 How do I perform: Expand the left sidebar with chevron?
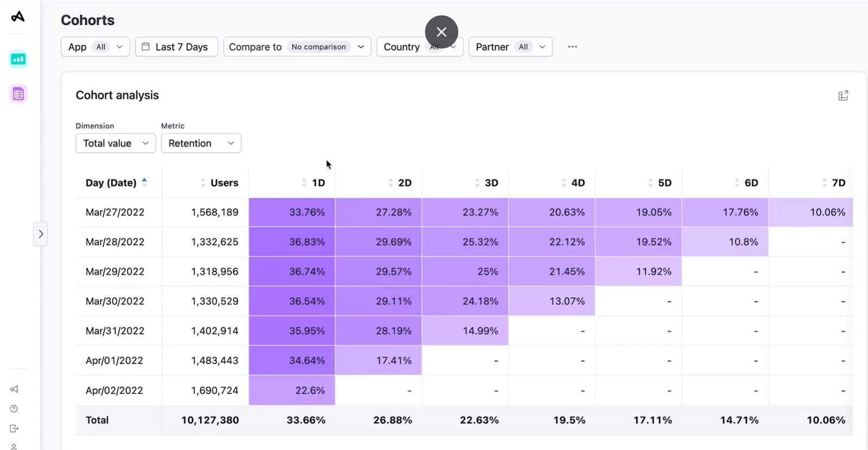click(41, 234)
